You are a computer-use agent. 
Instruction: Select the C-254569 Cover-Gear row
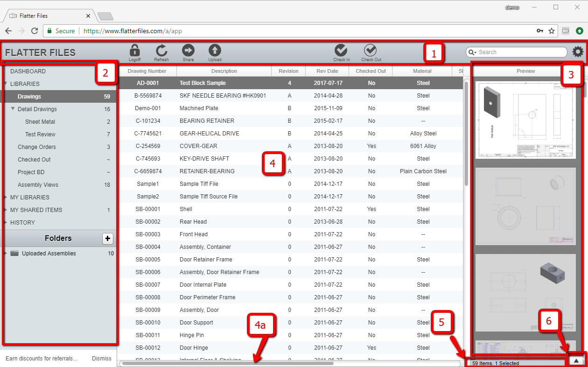click(291, 146)
